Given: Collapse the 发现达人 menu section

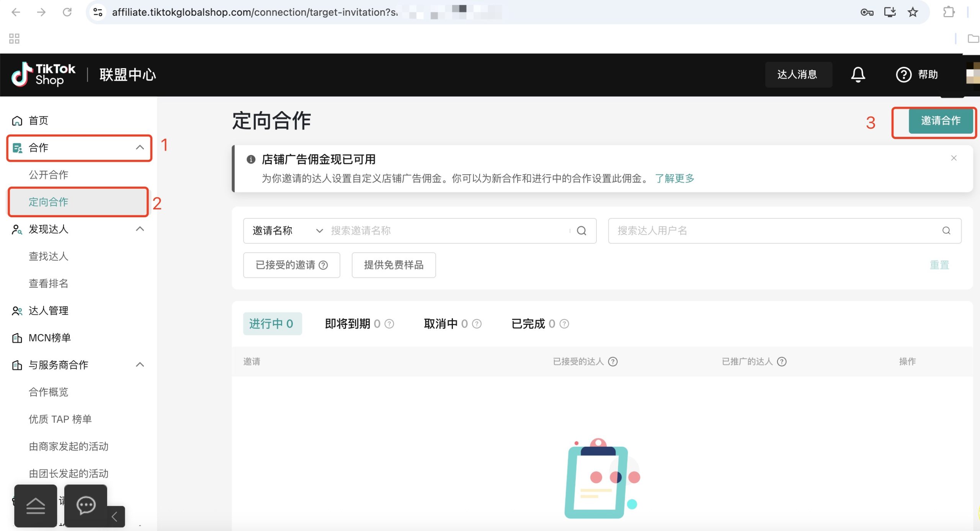Looking at the screenshot, I should 140,229.
